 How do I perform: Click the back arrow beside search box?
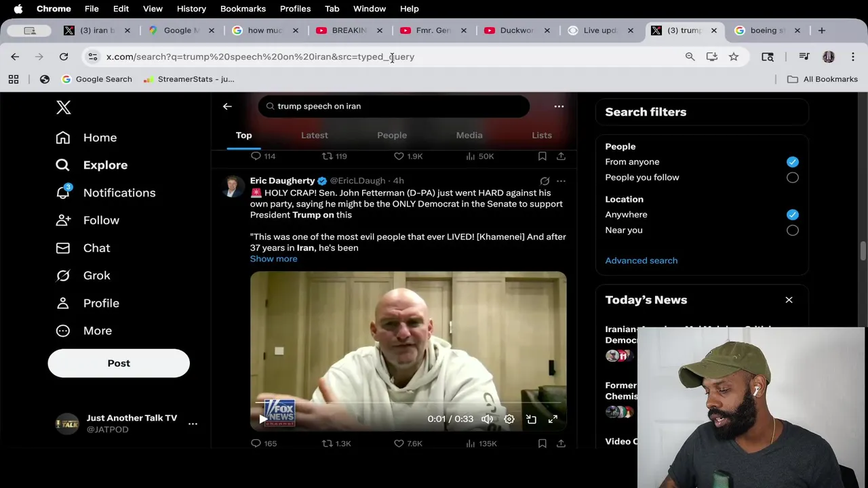click(227, 106)
